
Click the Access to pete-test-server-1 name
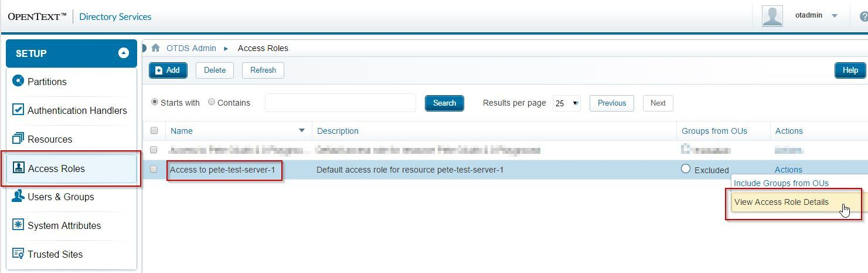[222, 170]
